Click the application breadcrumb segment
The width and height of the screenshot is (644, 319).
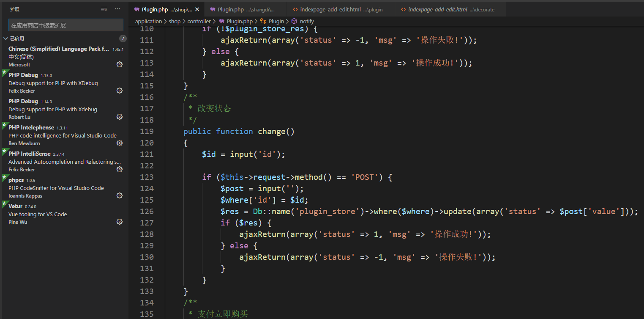coord(148,21)
